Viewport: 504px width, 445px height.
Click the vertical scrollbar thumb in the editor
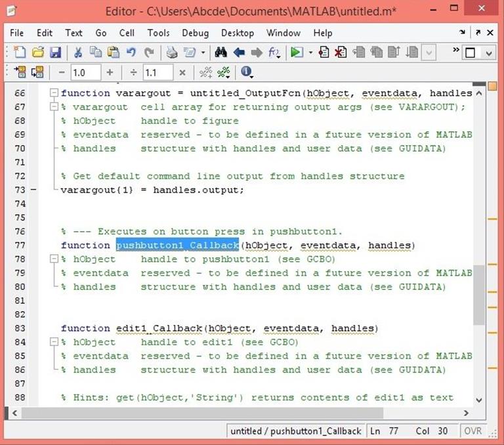pyautogui.click(x=478, y=295)
